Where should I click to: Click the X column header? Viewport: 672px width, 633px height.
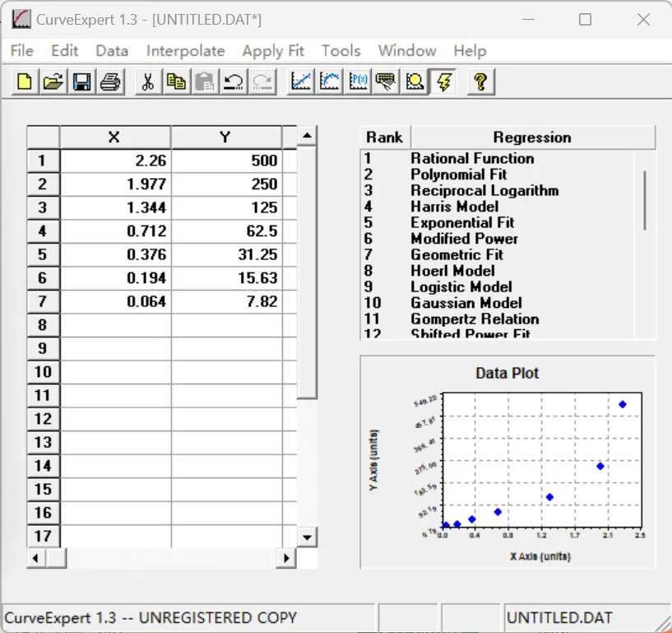[114, 137]
